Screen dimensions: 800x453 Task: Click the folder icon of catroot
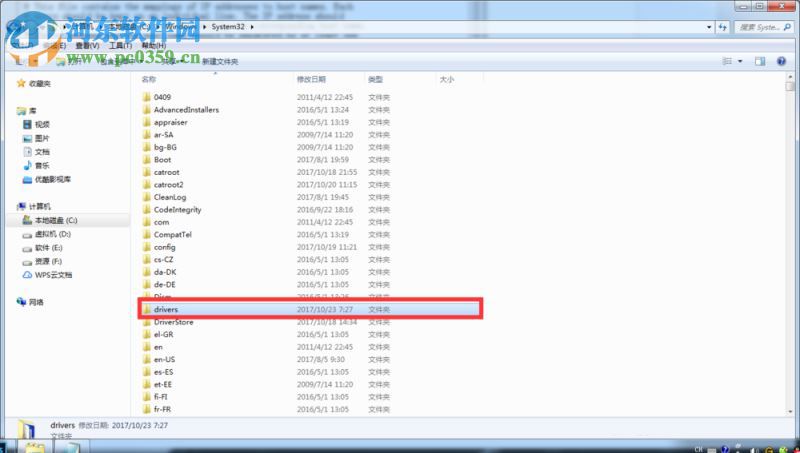click(x=147, y=172)
